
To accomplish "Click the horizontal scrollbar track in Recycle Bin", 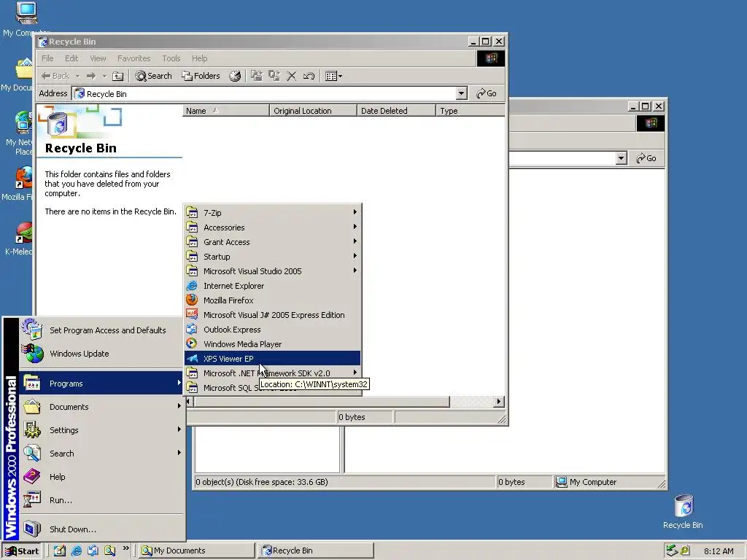I will (471, 402).
